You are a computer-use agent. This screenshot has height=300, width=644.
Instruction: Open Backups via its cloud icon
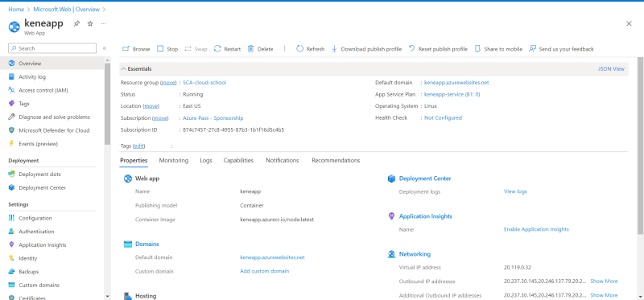coord(11,272)
